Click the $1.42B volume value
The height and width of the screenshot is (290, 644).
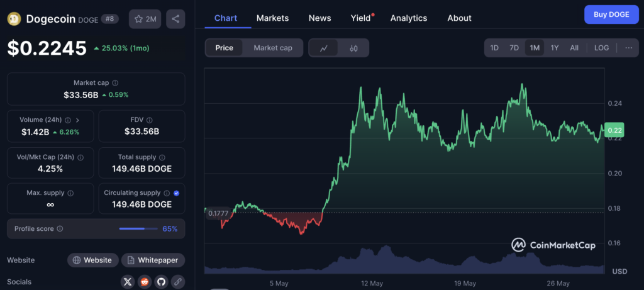click(x=35, y=132)
